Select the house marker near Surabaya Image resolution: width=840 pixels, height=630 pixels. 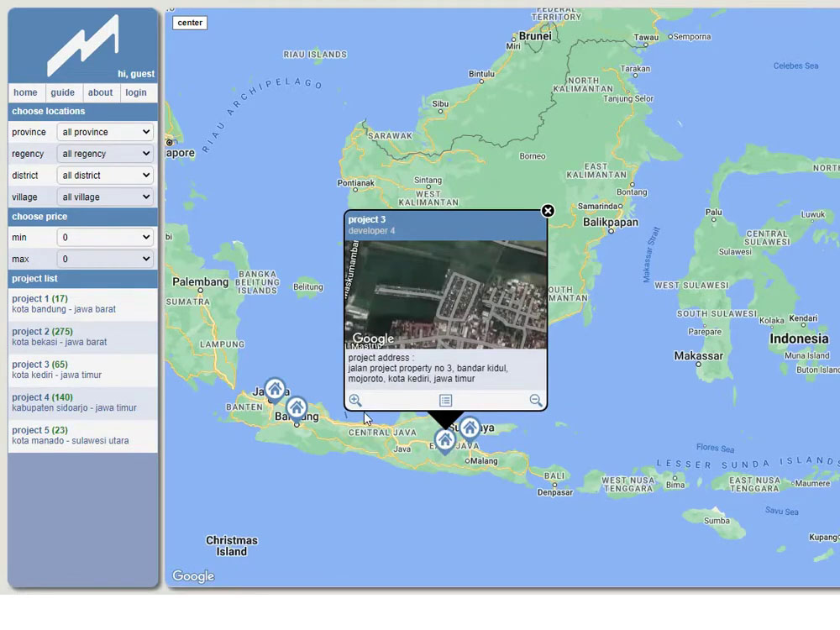470,428
